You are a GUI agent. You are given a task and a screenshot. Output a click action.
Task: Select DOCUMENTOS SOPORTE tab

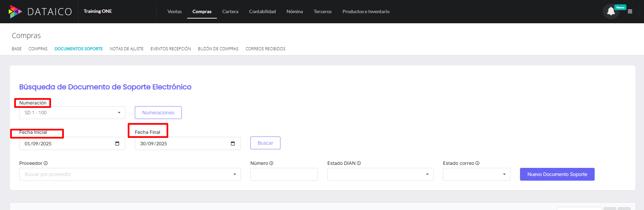point(79,49)
